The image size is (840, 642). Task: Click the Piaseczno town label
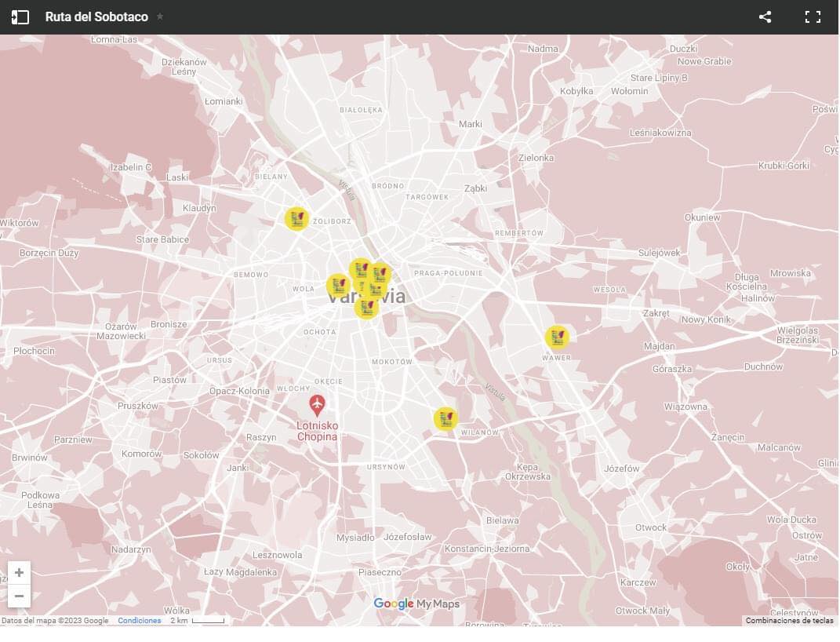[380, 572]
